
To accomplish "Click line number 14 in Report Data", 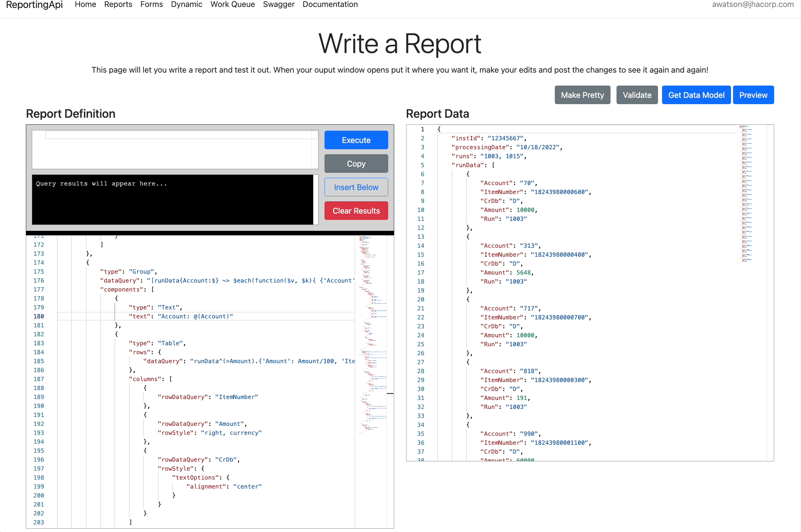I will (x=420, y=246).
